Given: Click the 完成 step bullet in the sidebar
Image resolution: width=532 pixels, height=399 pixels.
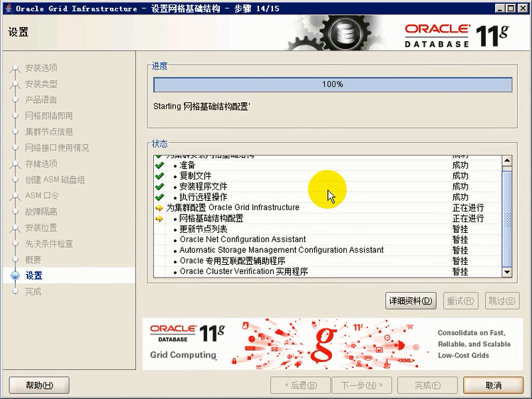Looking at the screenshot, I should pyautogui.click(x=15, y=291).
